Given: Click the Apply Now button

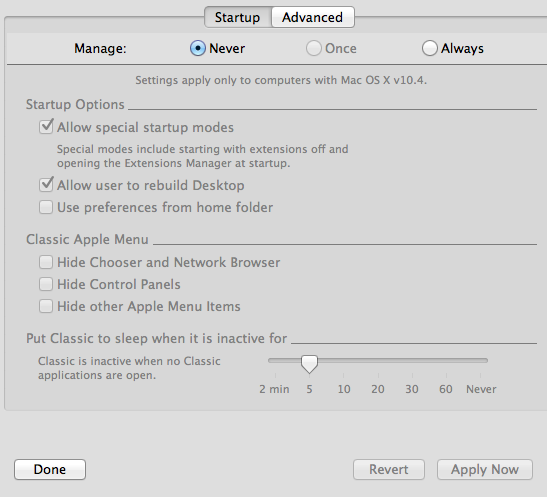Looking at the screenshot, I should pos(485,469).
